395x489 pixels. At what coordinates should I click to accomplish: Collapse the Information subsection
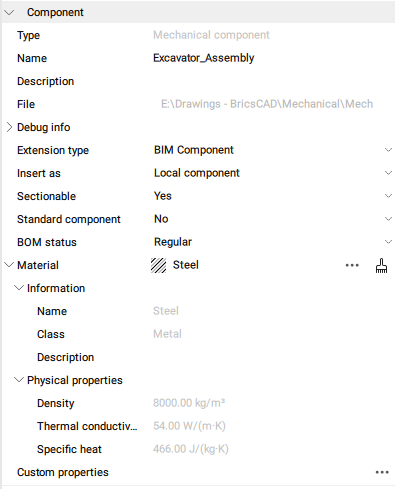pos(19,288)
